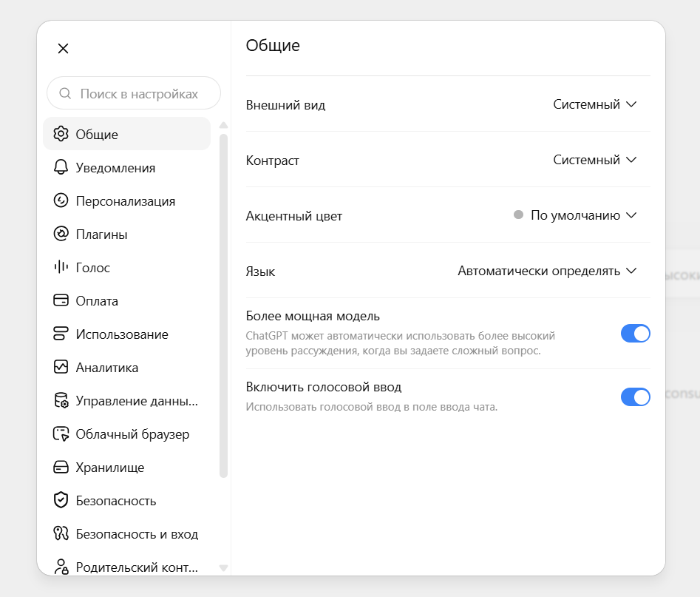Click the database icon for Управление данными
700x597 pixels.
coord(61,400)
